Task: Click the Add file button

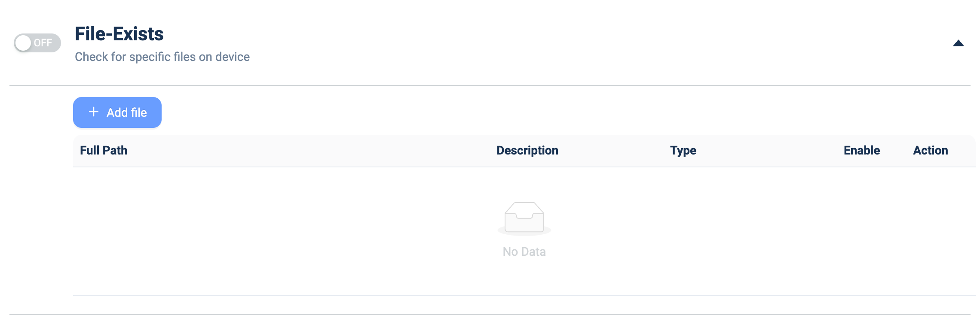Action: pyautogui.click(x=117, y=112)
